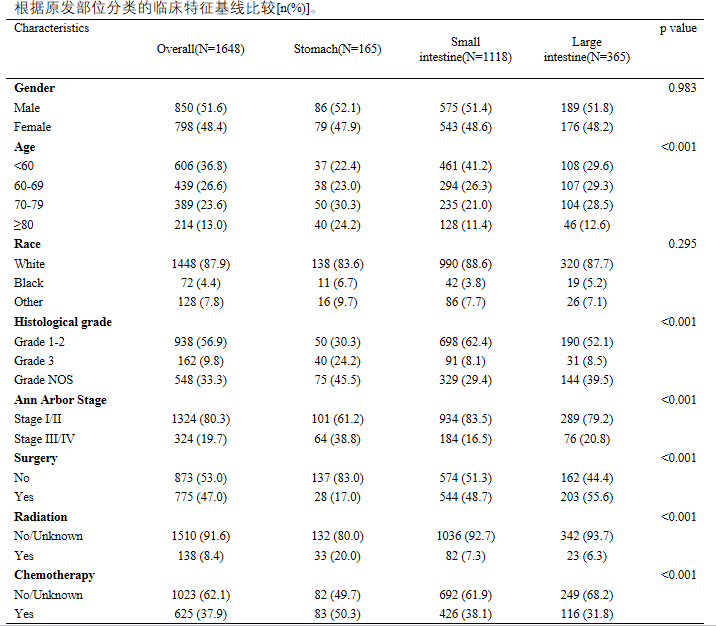Viewport: 716px width, 626px height.
Task: Click the Overall(N=1648) column header
Action: click(x=201, y=49)
